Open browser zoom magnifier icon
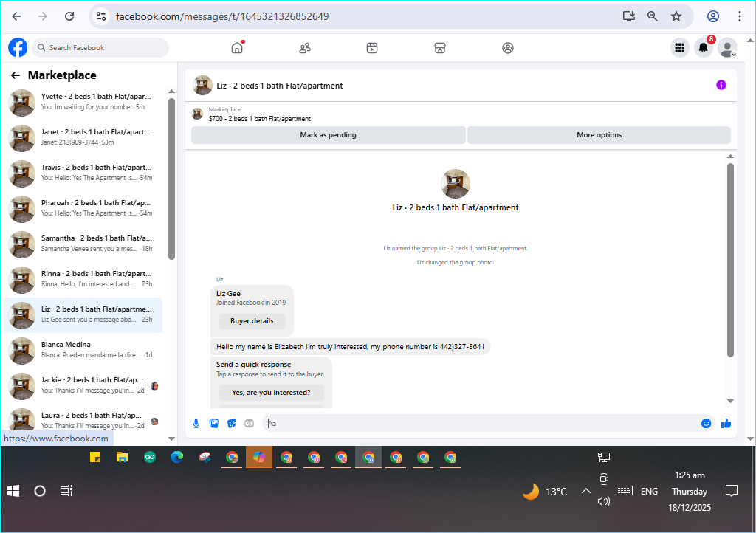The height and width of the screenshot is (533, 756). (x=653, y=16)
